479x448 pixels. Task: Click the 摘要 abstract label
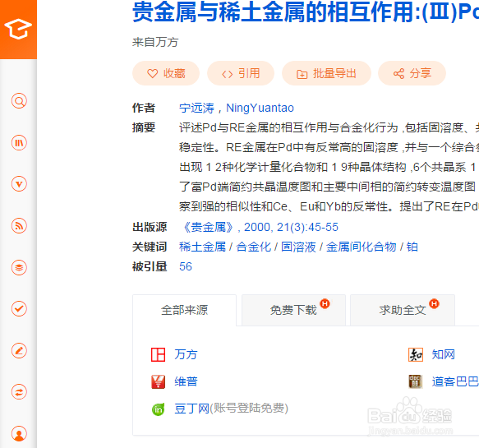[144, 127]
